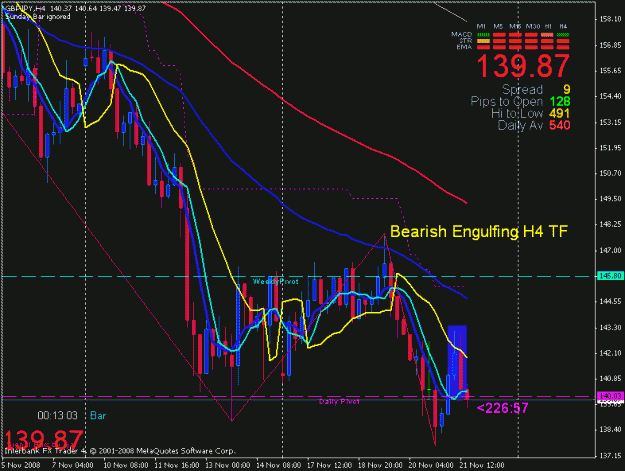This screenshot has width=625, height=471.
Task: Click the 142.10 price axis label
Action: pos(610,353)
